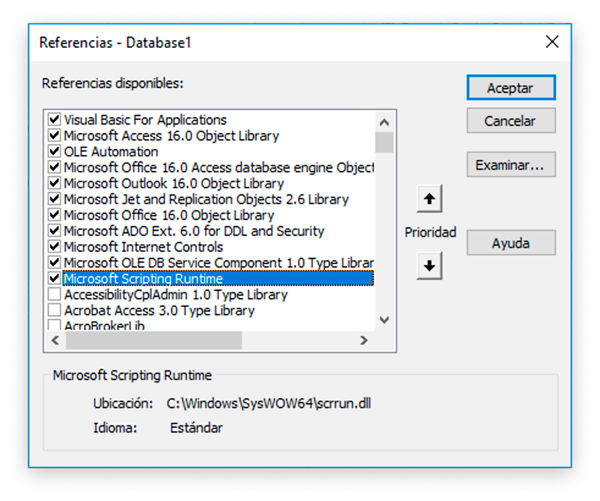The image size is (600, 501).
Task: Uncheck Visual Basic For Applications reference
Action: pyautogui.click(x=55, y=120)
